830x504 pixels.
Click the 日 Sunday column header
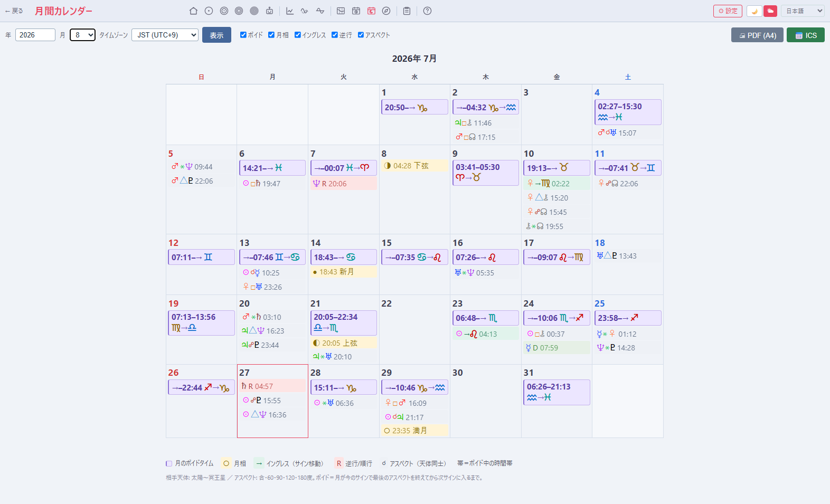point(201,77)
